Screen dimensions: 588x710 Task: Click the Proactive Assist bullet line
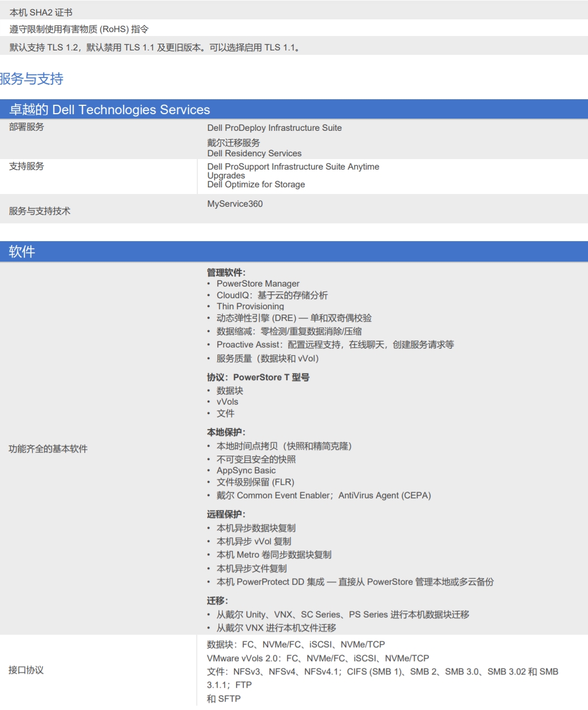coord(335,345)
